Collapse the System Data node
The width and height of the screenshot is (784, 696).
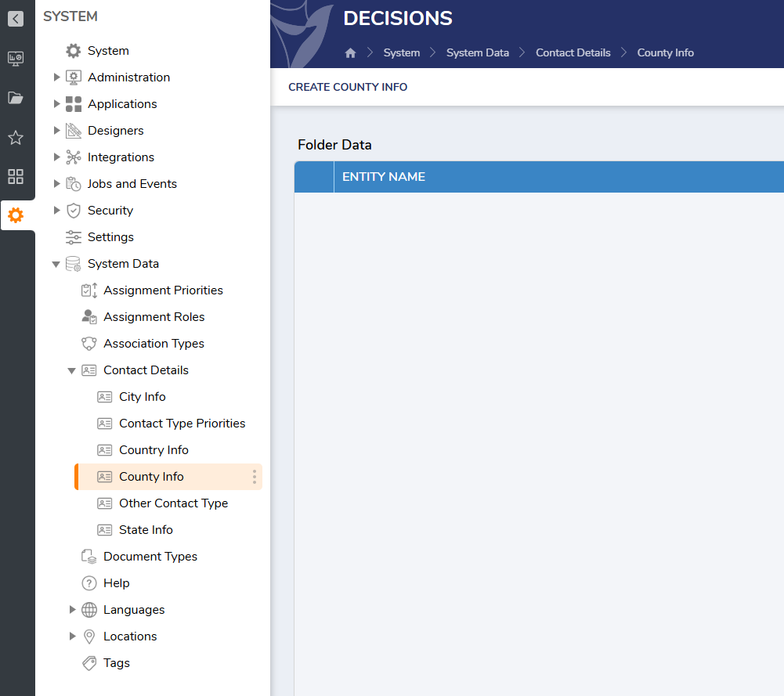56,265
